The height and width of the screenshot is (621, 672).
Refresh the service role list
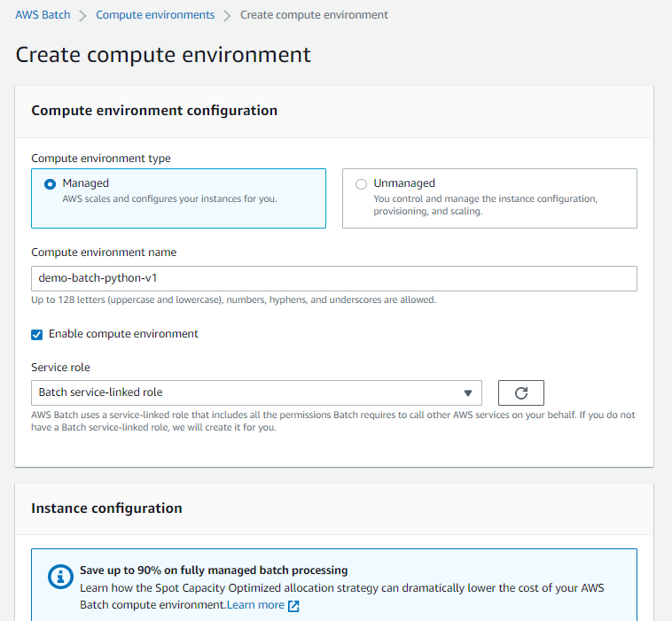pyautogui.click(x=521, y=392)
